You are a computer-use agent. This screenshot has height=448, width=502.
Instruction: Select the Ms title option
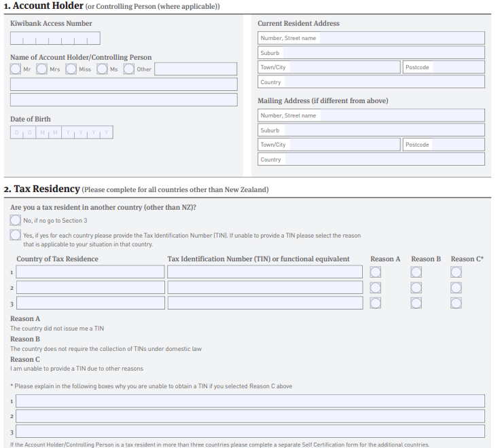pos(102,69)
